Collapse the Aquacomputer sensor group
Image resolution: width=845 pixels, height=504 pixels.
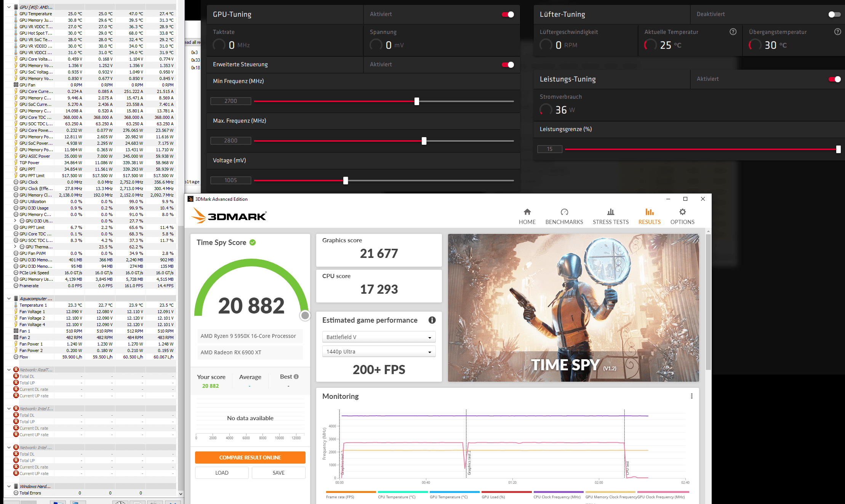pos(9,299)
